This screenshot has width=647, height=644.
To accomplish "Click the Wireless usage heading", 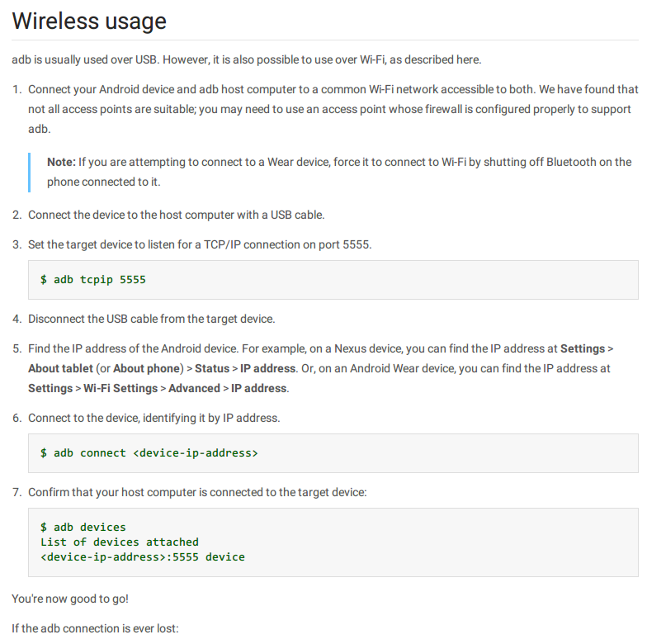I will coord(89,21).
